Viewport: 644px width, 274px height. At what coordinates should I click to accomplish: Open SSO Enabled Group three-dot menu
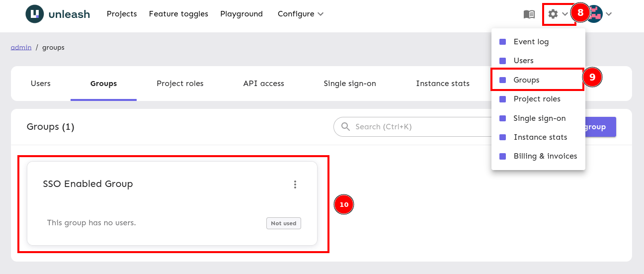(x=295, y=184)
